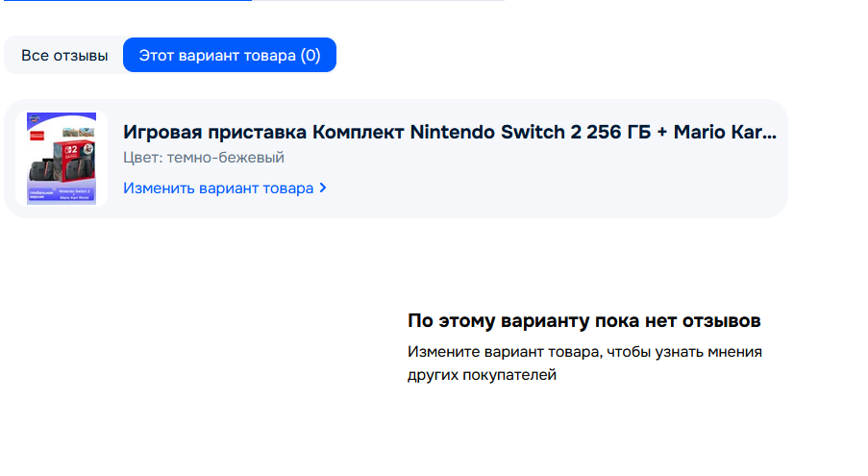Click the "По этому варианту пока нет отзывов" heading
The image size is (868, 476).
tap(583, 320)
